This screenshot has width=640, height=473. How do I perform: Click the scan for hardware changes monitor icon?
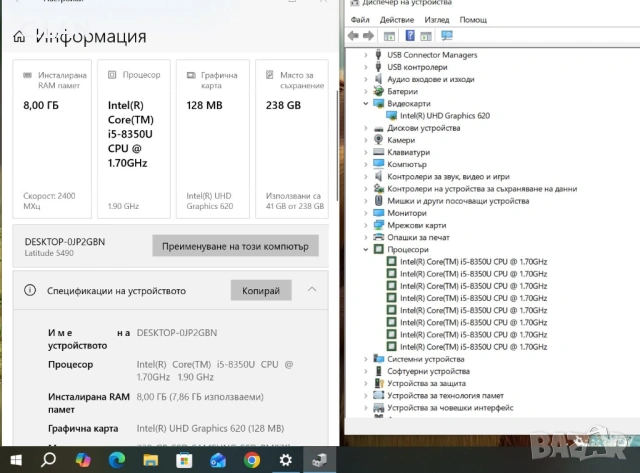point(447,36)
